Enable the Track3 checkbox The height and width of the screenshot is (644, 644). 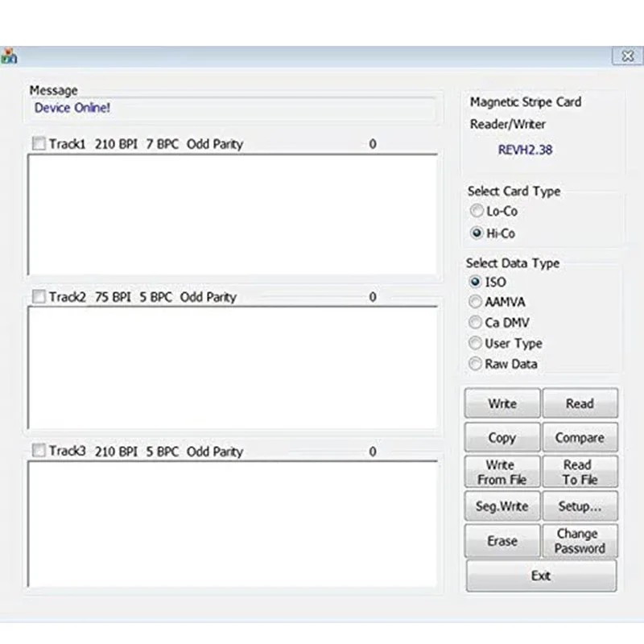tap(39, 450)
